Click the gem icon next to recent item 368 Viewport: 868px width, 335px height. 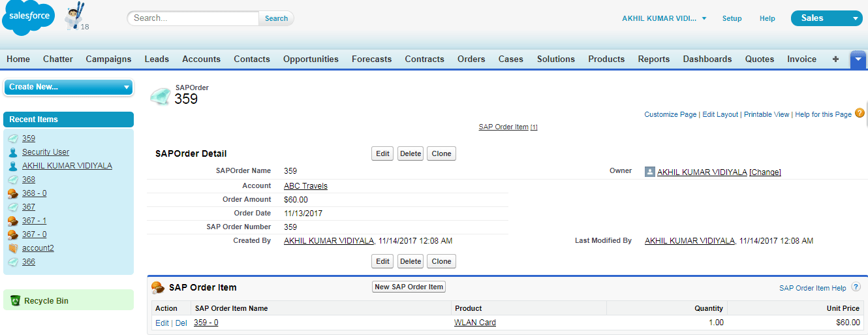(x=13, y=180)
